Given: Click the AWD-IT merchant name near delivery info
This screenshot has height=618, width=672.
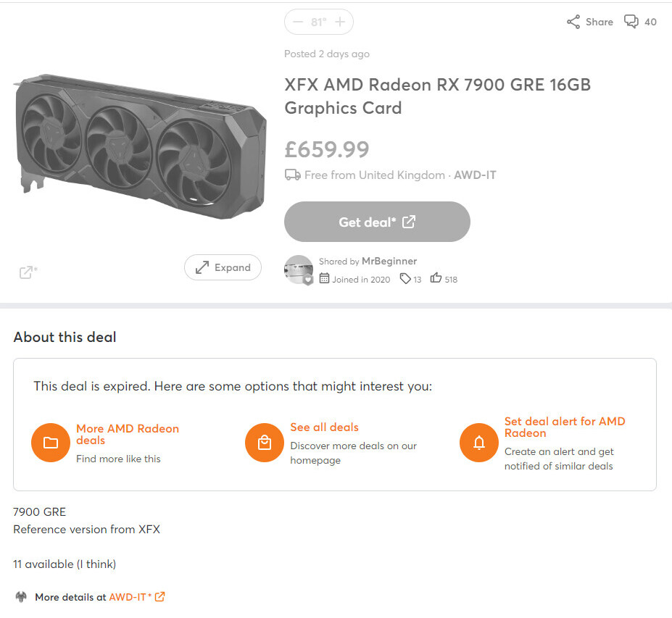Looking at the screenshot, I should pos(475,175).
